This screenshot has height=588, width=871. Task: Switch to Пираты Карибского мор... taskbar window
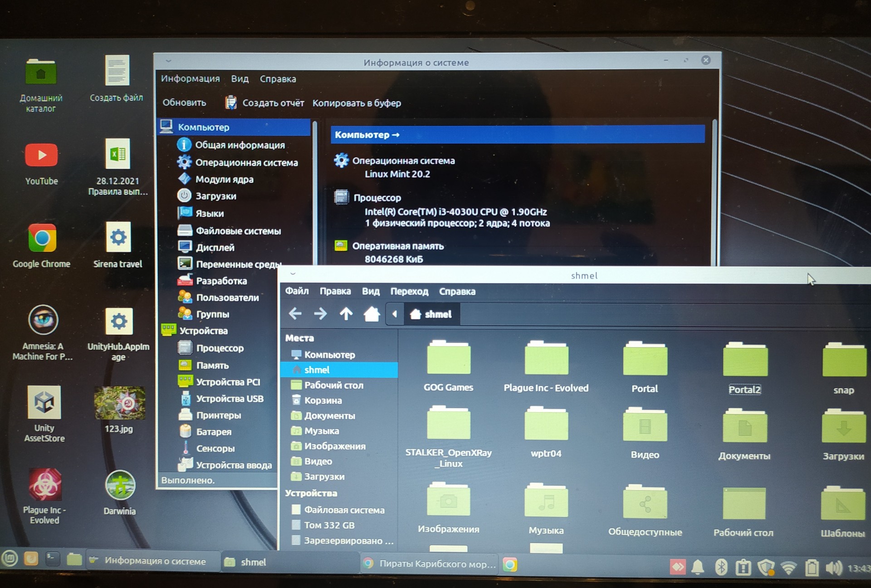(430, 563)
